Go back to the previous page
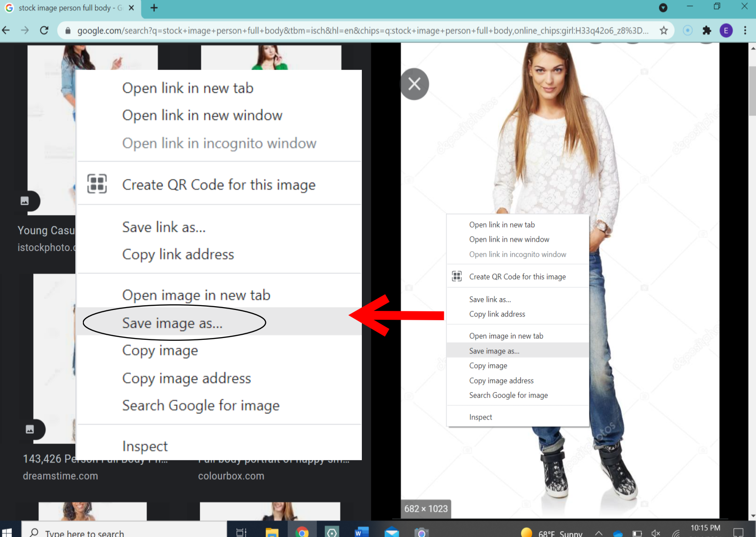Image resolution: width=756 pixels, height=537 pixels. [x=6, y=30]
